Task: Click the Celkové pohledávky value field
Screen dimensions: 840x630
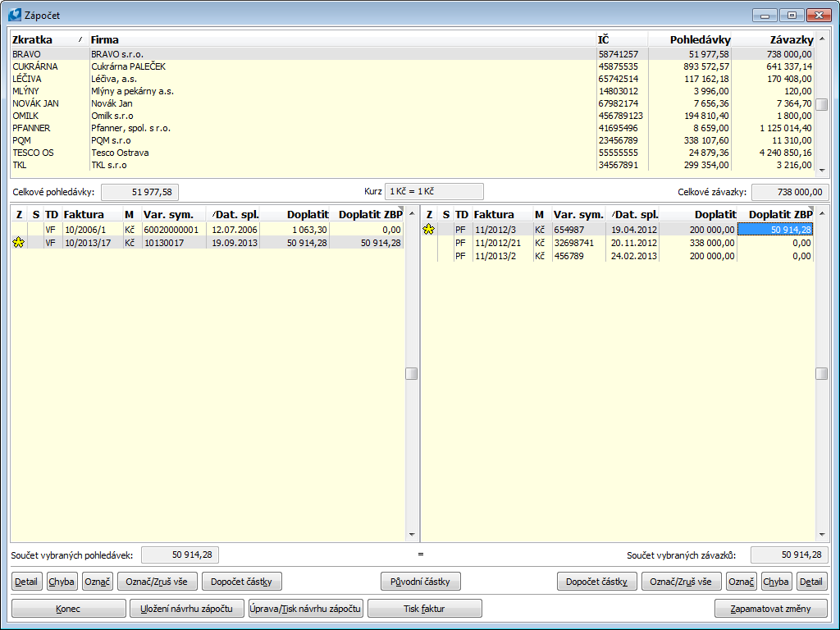Action: click(139, 192)
